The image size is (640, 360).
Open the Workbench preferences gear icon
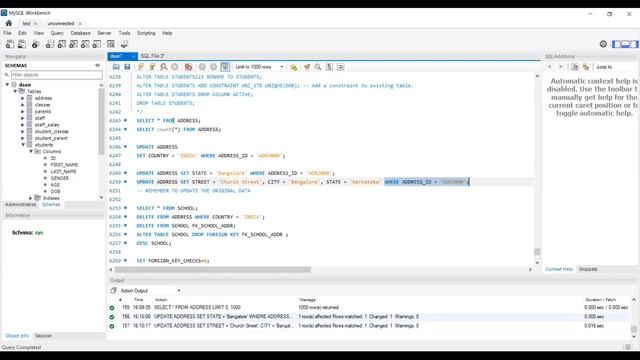(603, 44)
